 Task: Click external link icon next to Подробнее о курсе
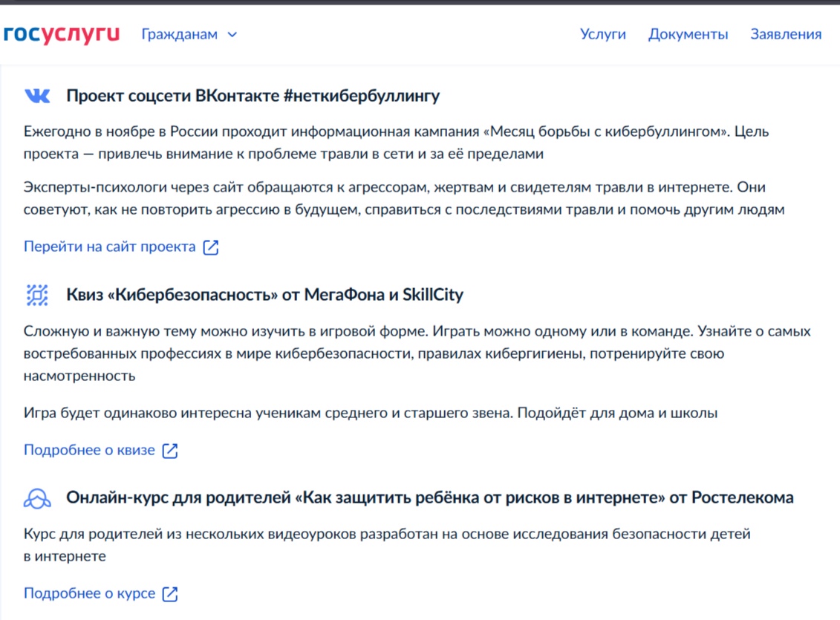click(x=170, y=594)
